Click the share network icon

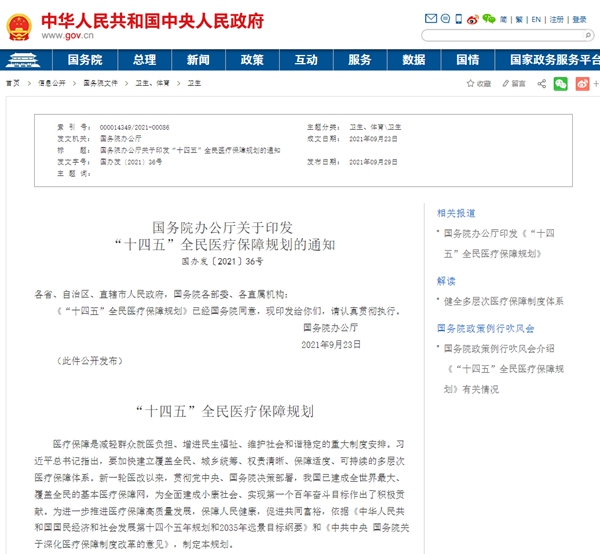pos(541,84)
